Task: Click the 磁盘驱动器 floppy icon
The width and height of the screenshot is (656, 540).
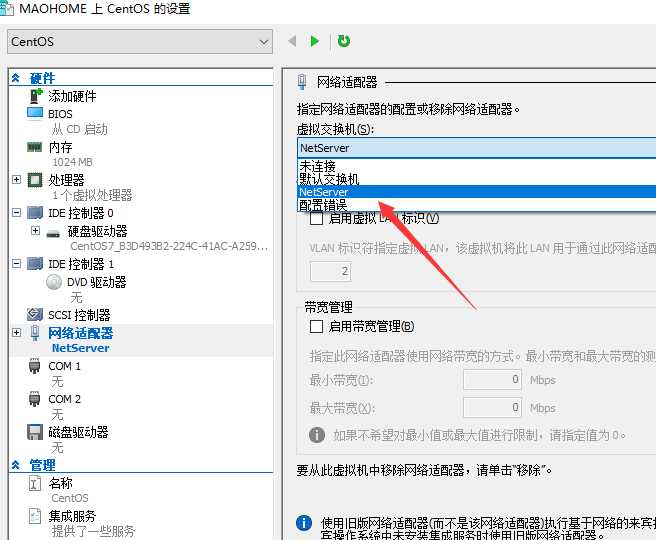Action: pyautogui.click(x=35, y=432)
